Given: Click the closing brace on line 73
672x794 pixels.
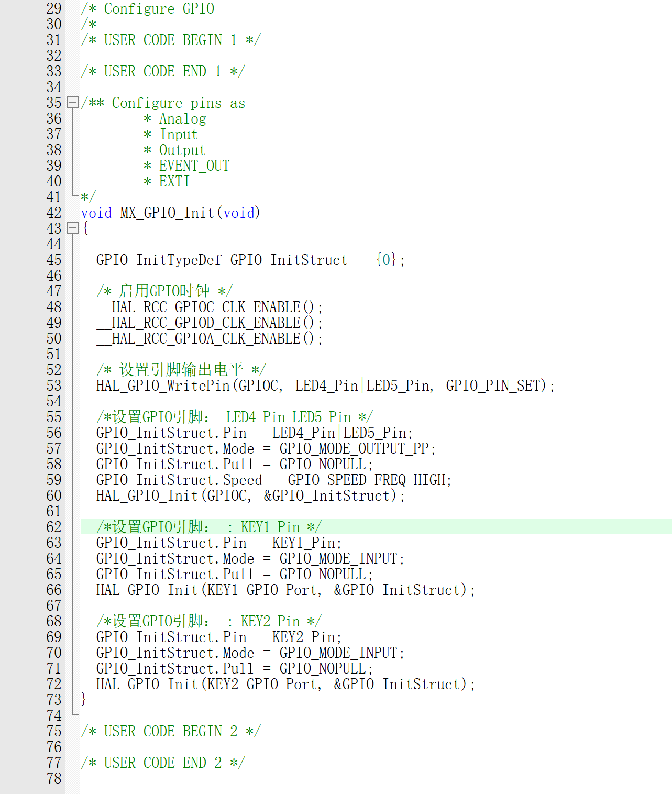Looking at the screenshot, I should click(83, 699).
